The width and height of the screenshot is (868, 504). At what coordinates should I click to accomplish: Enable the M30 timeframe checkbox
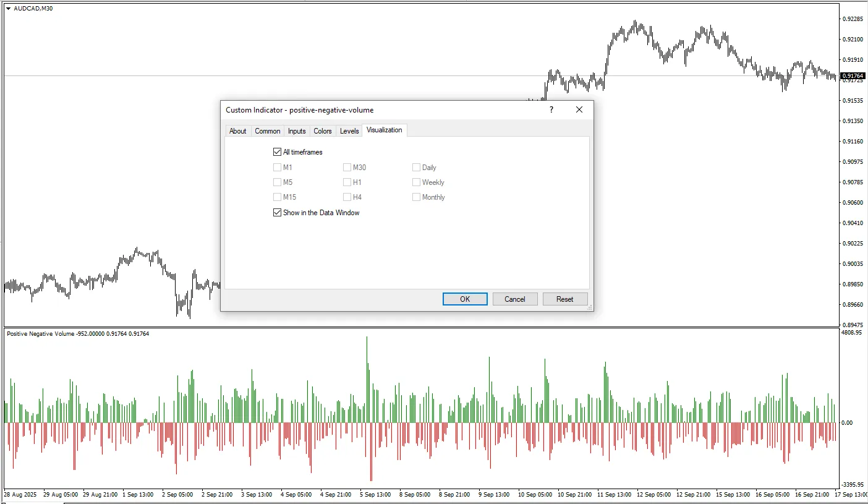click(347, 168)
